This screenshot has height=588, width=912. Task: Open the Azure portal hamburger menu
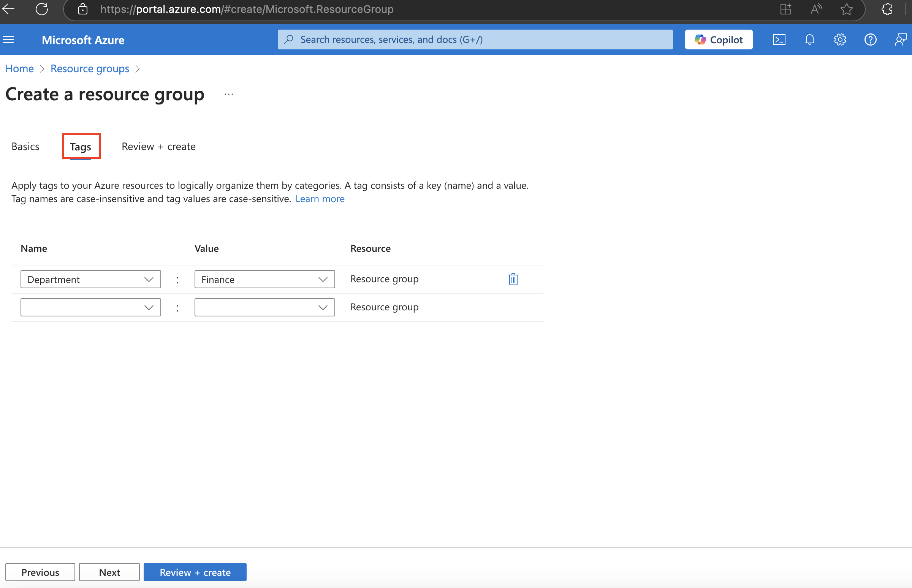(8, 40)
